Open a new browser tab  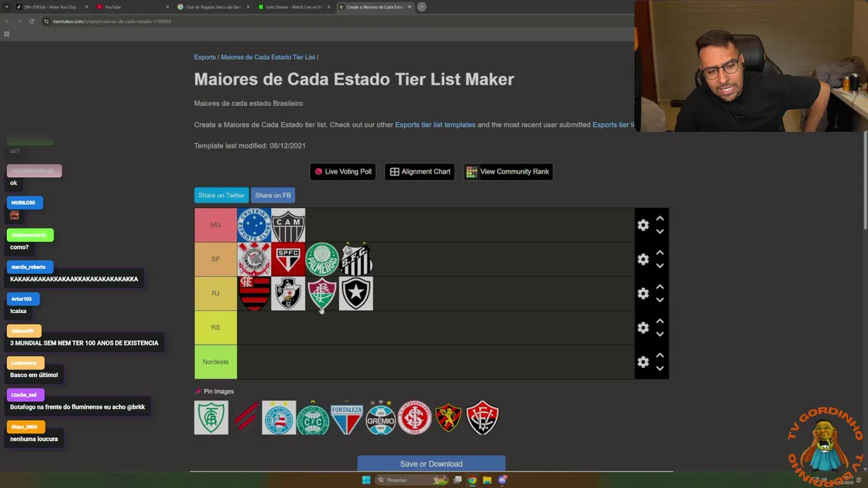tap(422, 7)
